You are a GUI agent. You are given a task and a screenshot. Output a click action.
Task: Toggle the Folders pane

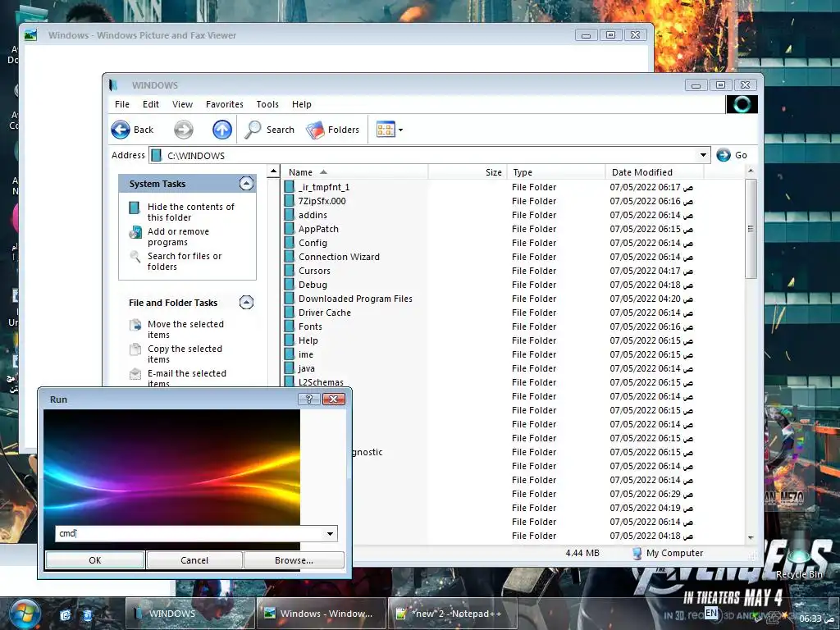tap(333, 130)
